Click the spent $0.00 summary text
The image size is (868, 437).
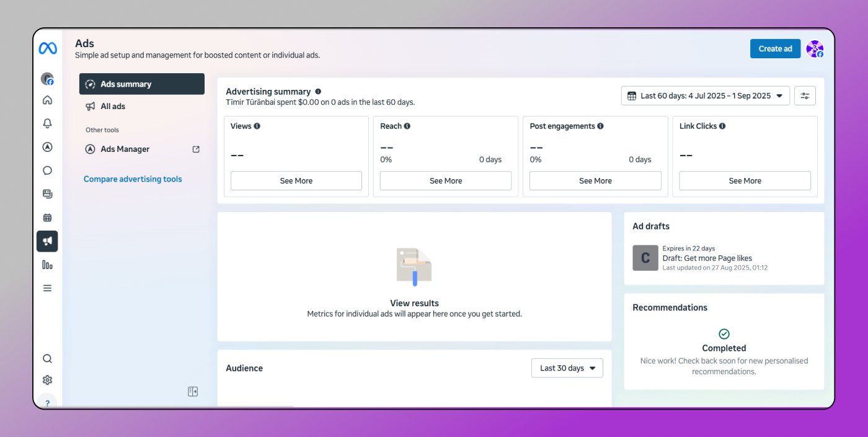pos(321,102)
